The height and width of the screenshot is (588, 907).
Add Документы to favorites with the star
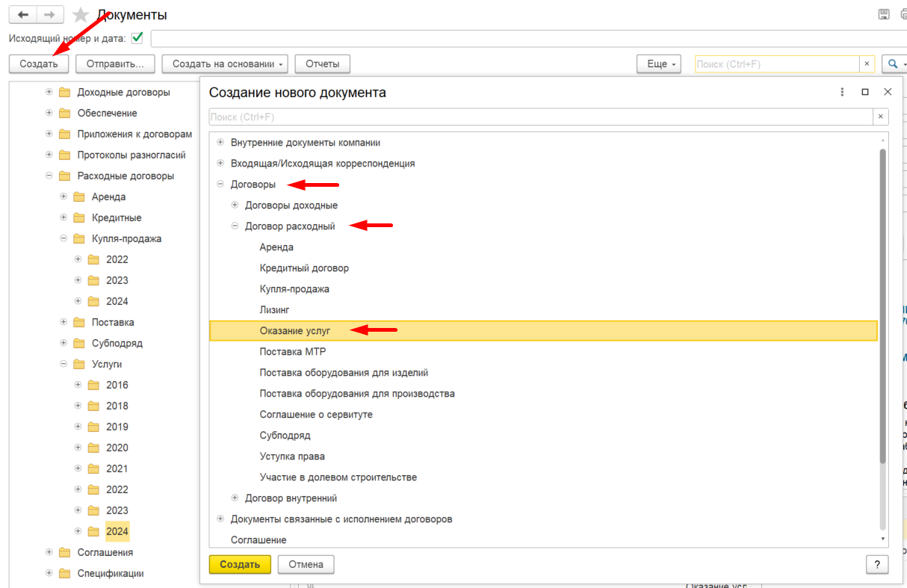81,15
